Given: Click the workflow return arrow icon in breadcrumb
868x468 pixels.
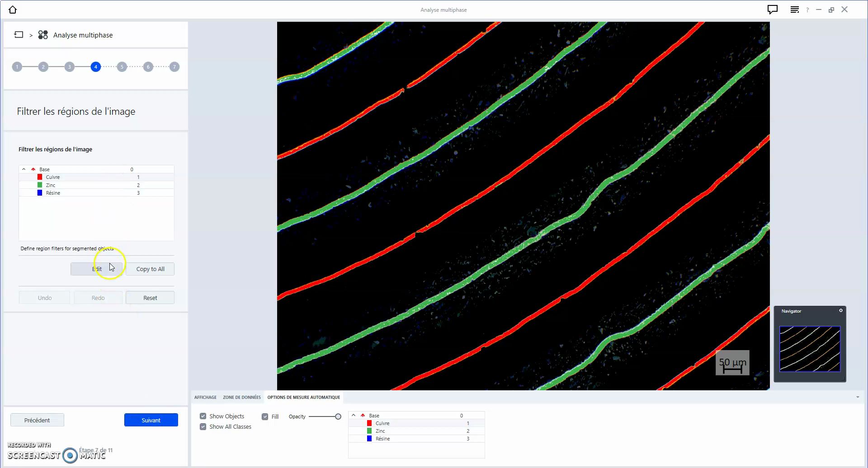Looking at the screenshot, I should point(19,34).
